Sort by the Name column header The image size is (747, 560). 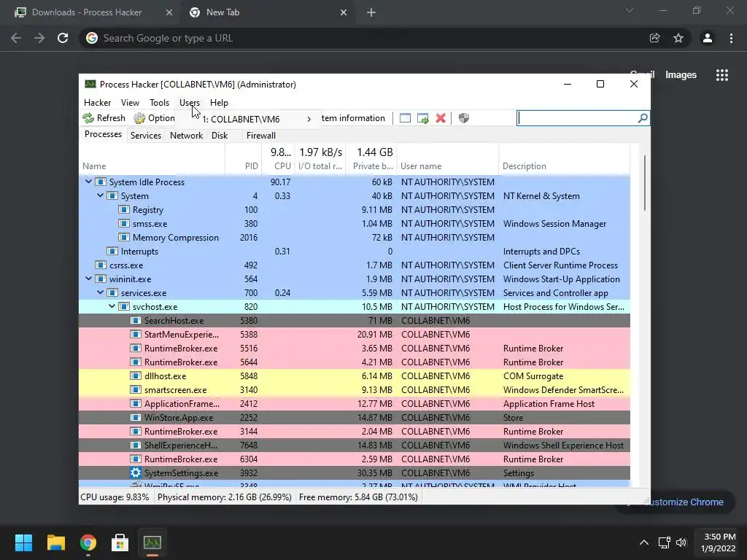tap(152, 166)
